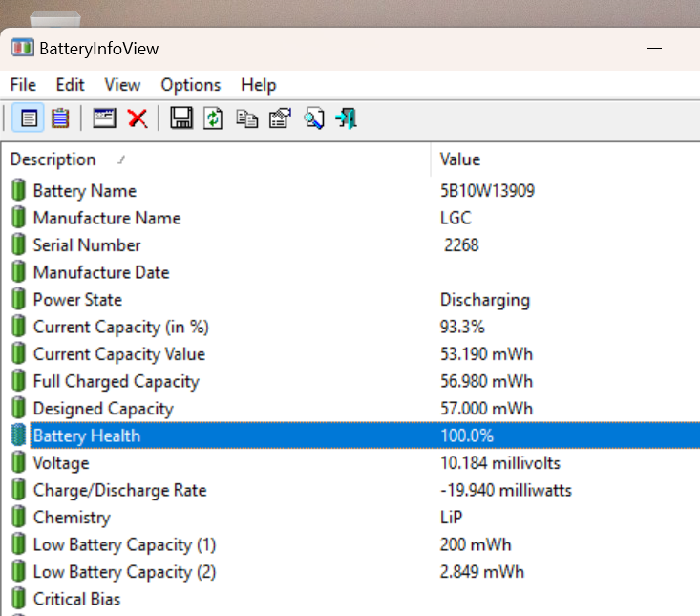The image size is (700, 616).
Task: Select the Battery Name row label
Action: (x=85, y=191)
